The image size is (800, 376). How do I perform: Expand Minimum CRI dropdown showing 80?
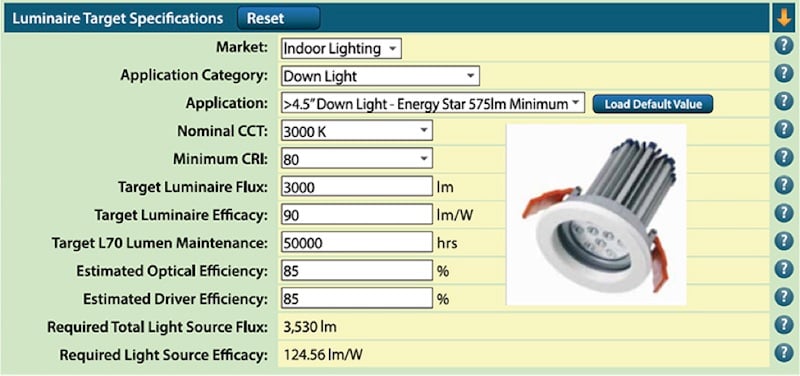(357, 159)
